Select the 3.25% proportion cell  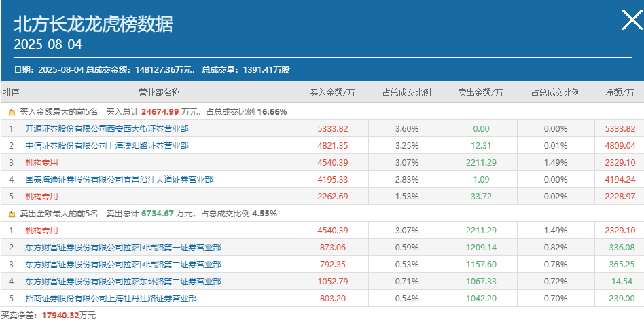[407, 146]
